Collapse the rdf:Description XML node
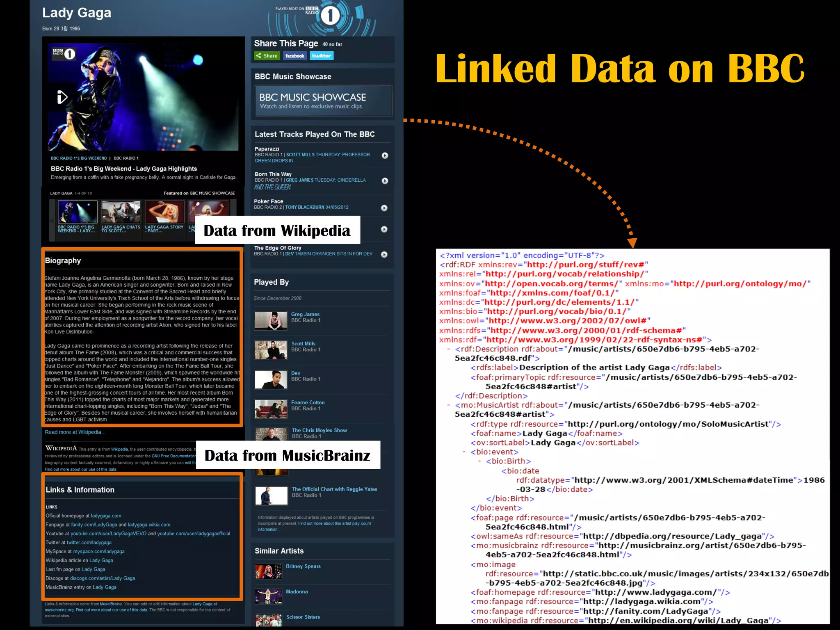Viewport: 840px width, 630px height. 448,349
